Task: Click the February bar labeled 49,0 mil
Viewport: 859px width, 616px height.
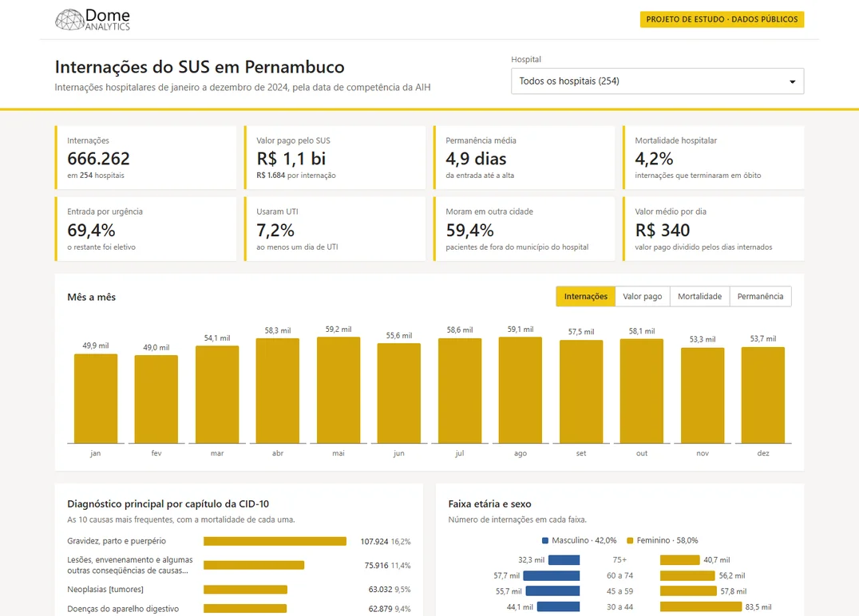Action: coord(156,399)
